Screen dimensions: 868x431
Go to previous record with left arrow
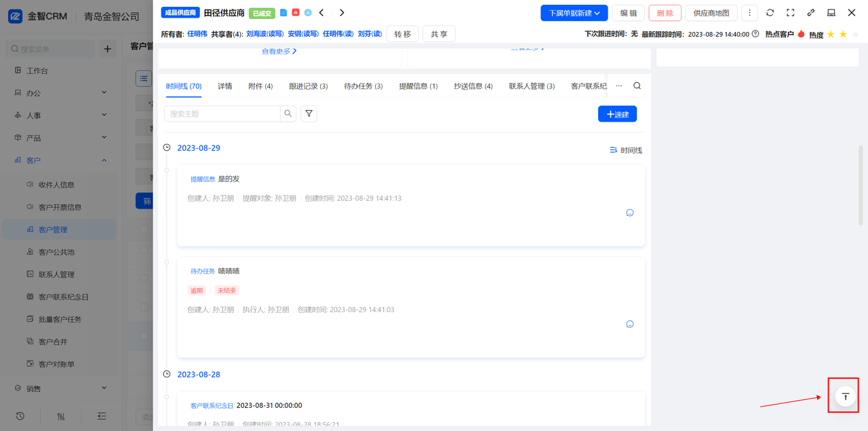coord(321,12)
